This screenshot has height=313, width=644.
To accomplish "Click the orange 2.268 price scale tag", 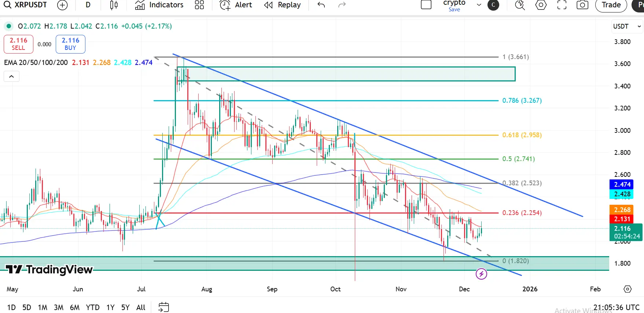I will pos(621,210).
